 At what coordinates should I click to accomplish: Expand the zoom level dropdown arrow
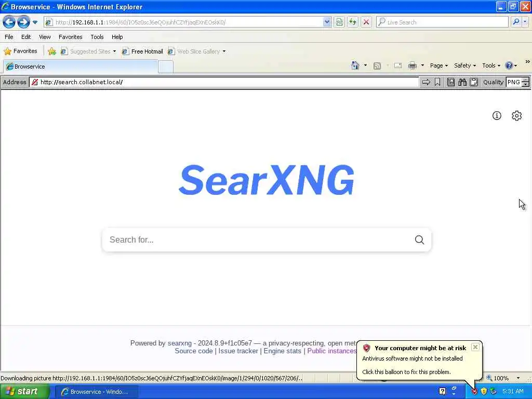coord(518,378)
